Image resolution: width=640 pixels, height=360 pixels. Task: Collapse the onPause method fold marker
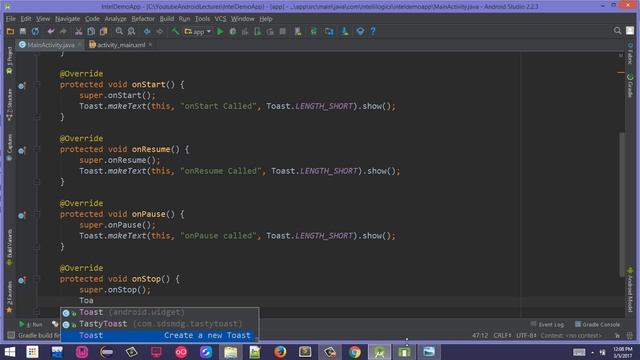37,214
